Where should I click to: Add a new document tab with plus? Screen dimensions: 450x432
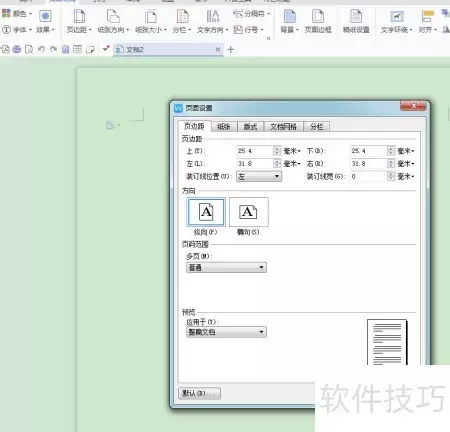(231, 50)
